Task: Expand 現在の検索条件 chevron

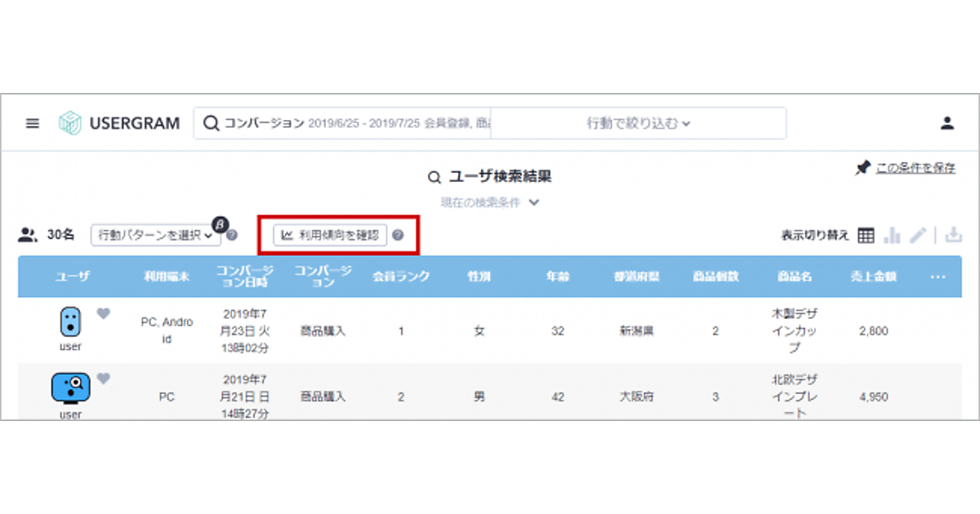Action: pos(534,202)
